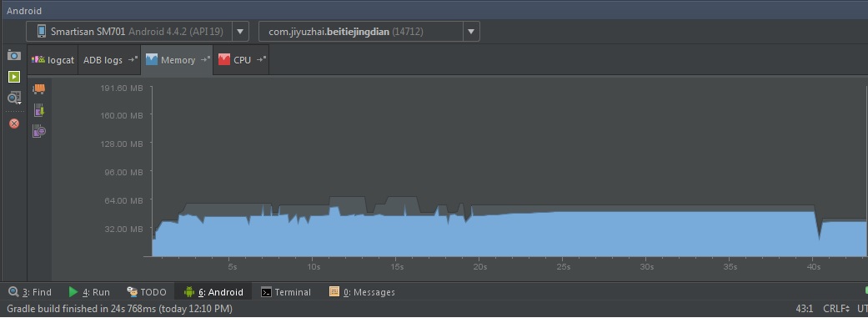Click the 128.00 MB axis label
Screen dimensions: 868x318
point(121,144)
